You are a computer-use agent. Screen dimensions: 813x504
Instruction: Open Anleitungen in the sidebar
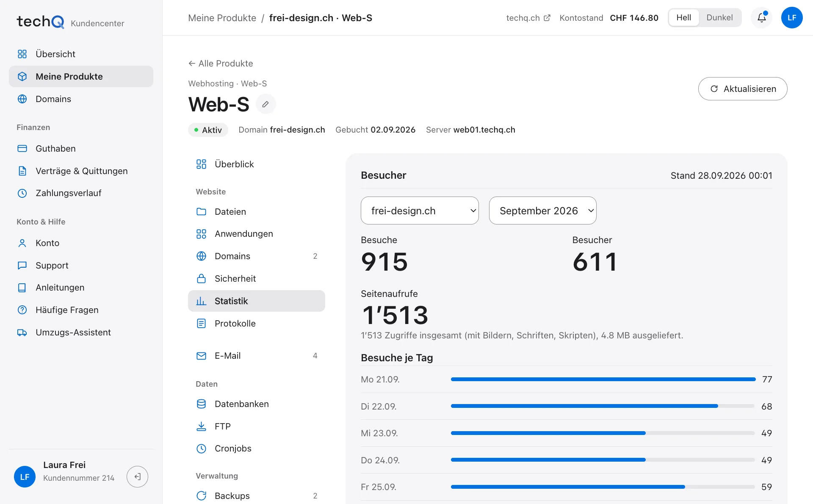[x=81, y=288]
